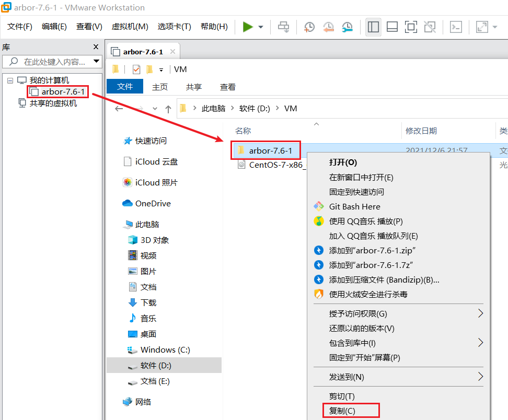Enter full screen mode icon
Image resolution: width=508 pixels, height=420 pixels.
point(411,27)
